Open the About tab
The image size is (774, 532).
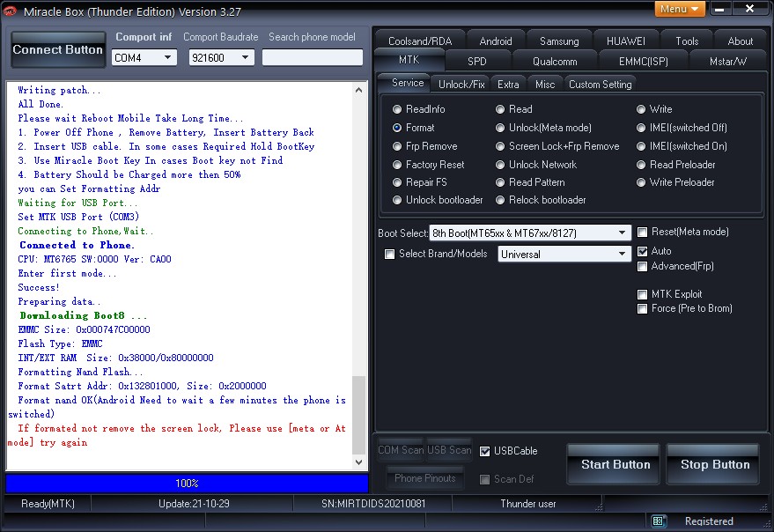[x=740, y=41]
